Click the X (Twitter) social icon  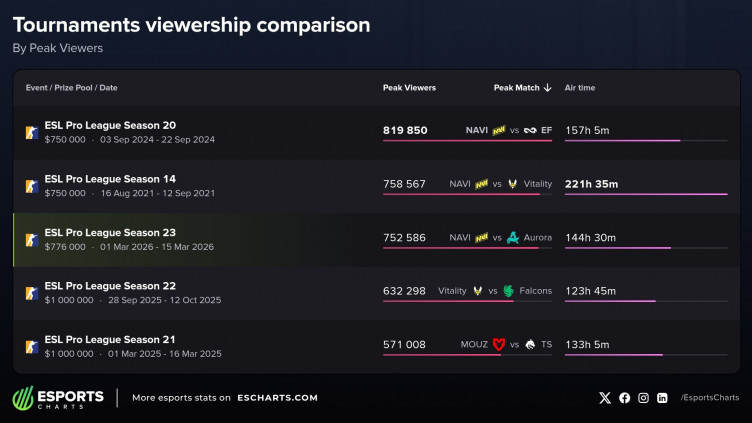tap(604, 398)
